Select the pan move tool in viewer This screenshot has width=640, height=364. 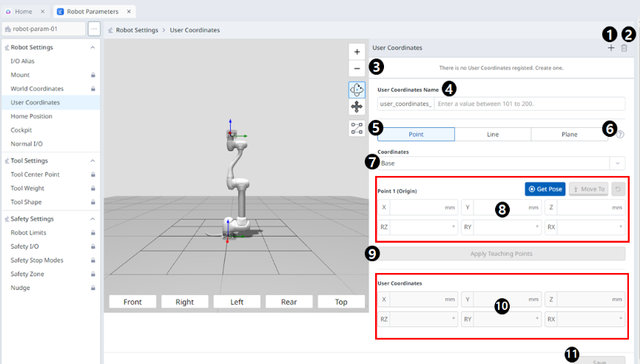coord(357,107)
